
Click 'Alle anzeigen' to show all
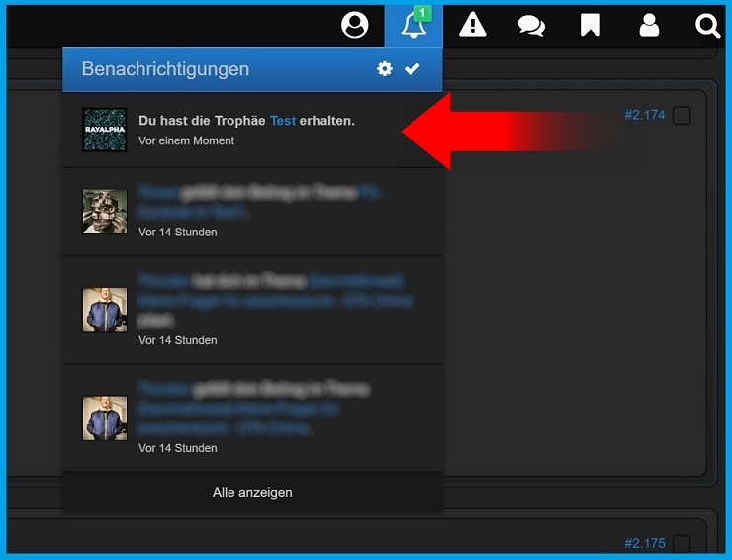[x=252, y=492]
